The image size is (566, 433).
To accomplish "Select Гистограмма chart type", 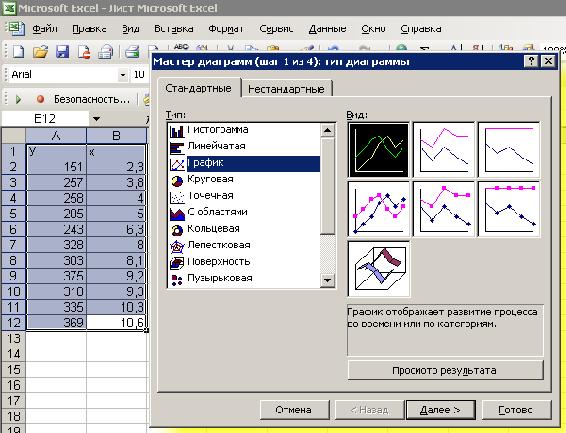I will coord(244,131).
